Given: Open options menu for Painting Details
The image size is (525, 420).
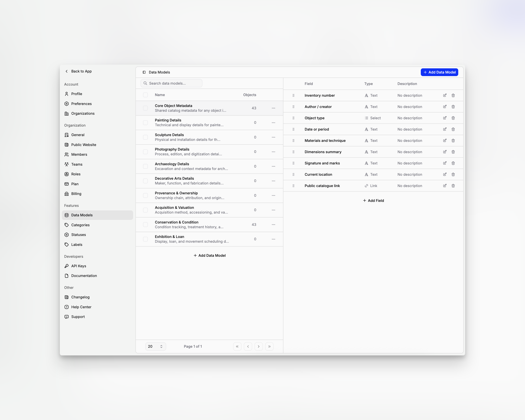Looking at the screenshot, I should (x=273, y=122).
